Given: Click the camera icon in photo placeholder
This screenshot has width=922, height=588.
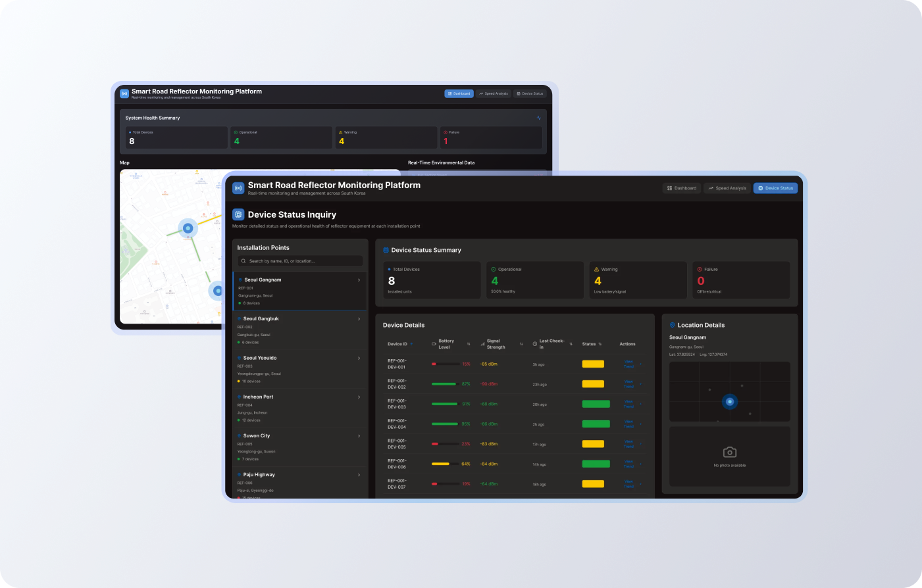Looking at the screenshot, I should [x=729, y=452].
